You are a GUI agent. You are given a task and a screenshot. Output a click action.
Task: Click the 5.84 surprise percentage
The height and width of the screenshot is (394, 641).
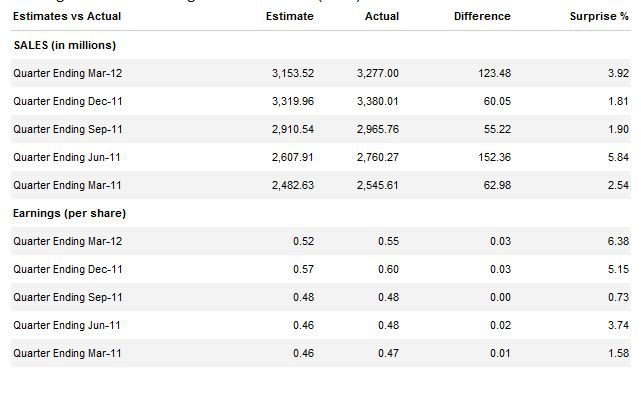(x=618, y=157)
